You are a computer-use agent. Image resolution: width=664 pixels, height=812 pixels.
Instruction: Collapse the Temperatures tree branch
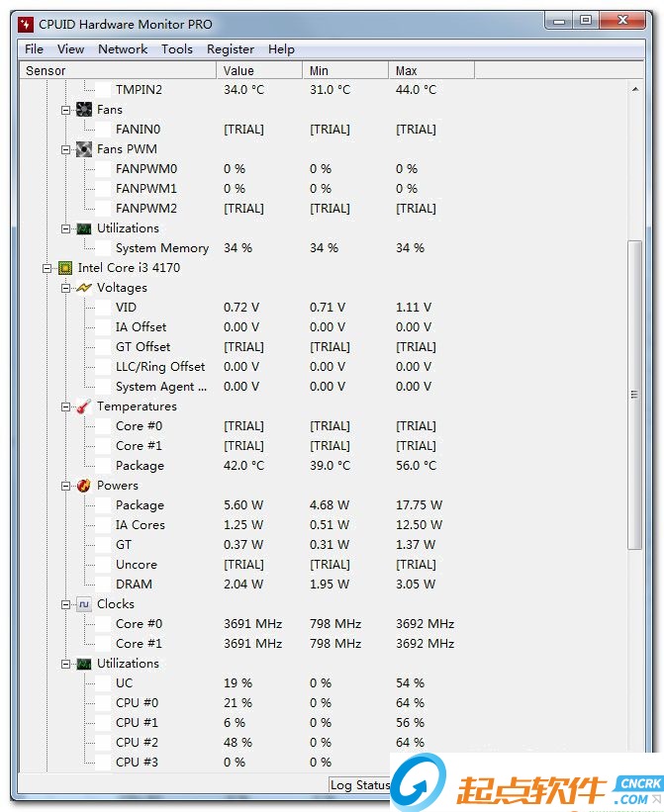click(66, 406)
